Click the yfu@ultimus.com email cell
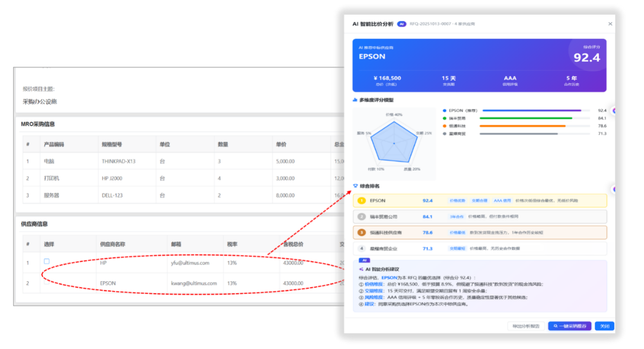644x349 pixels. (190, 263)
